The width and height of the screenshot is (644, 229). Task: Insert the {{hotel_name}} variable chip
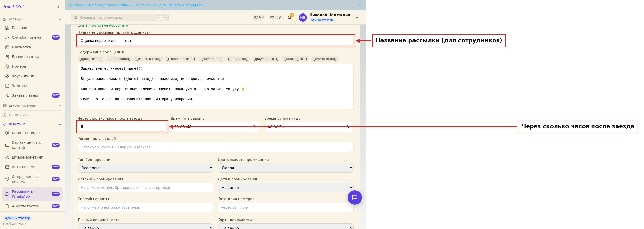(x=119, y=59)
